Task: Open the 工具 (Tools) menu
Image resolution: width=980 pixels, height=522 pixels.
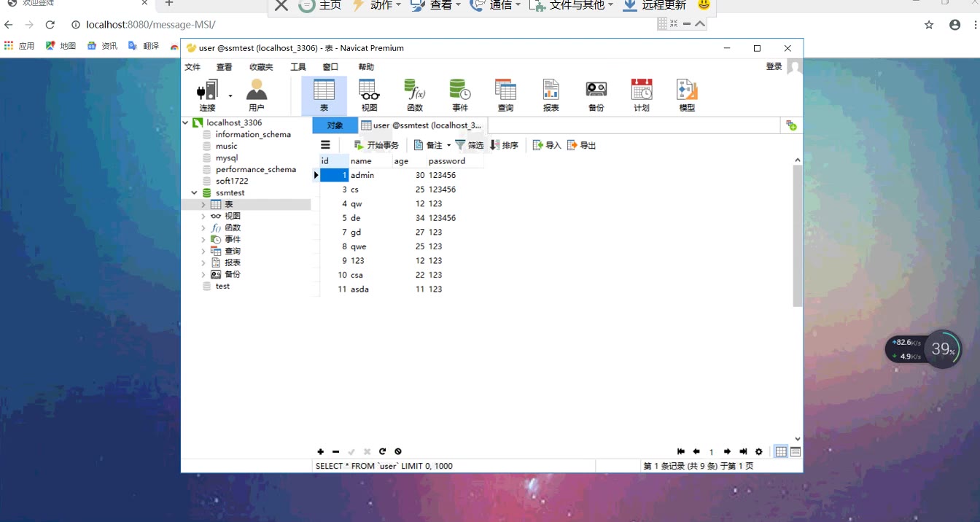Action: [x=298, y=67]
